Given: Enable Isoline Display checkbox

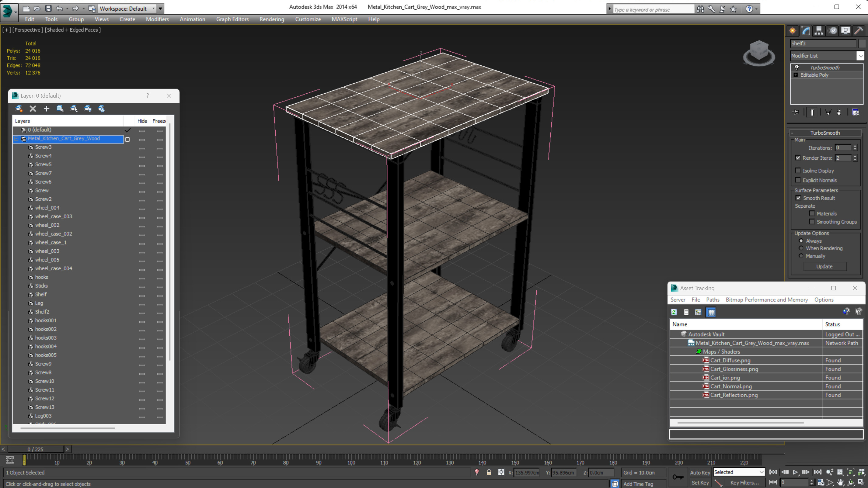Looking at the screenshot, I should [x=798, y=170].
